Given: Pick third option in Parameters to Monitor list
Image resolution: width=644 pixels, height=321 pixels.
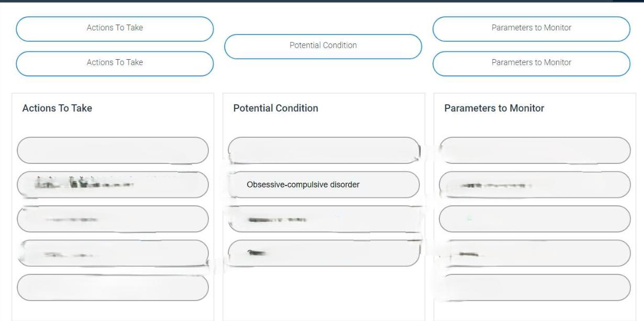Looking at the screenshot, I should (535, 219).
